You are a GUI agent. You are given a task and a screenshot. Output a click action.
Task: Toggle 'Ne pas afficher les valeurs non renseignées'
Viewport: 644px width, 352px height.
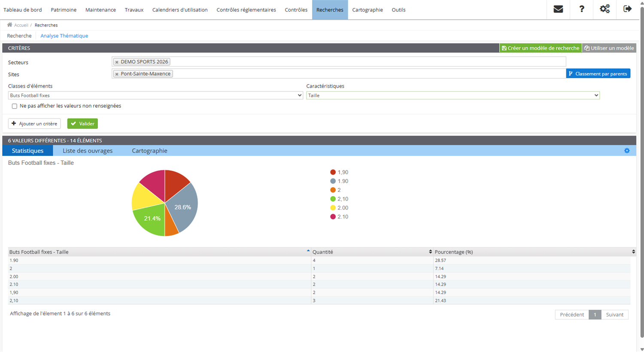tap(15, 106)
